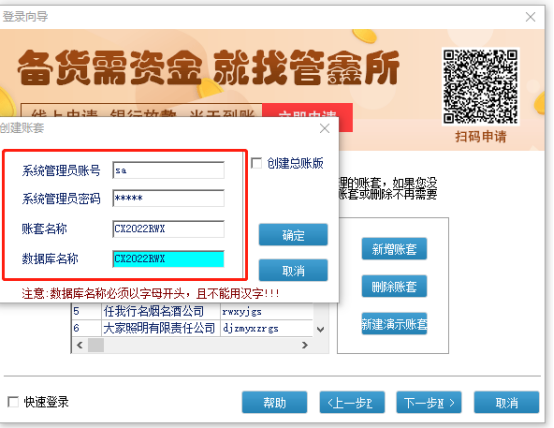Click the highlighted 数据库名称 field
The width and height of the screenshot is (554, 428).
[169, 259]
